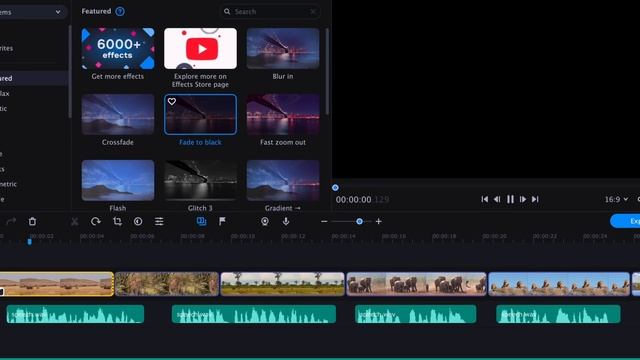Delete the selected clip with the trash icon

click(32, 221)
